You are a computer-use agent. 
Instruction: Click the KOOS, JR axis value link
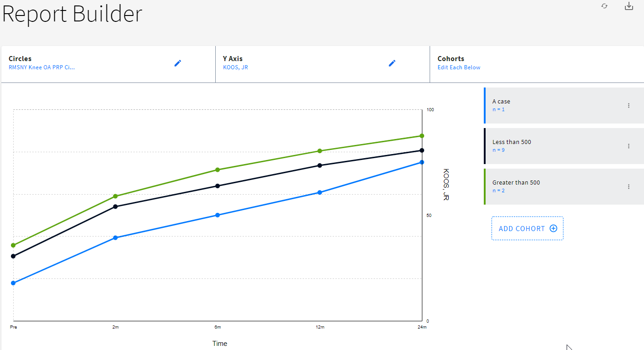235,67
